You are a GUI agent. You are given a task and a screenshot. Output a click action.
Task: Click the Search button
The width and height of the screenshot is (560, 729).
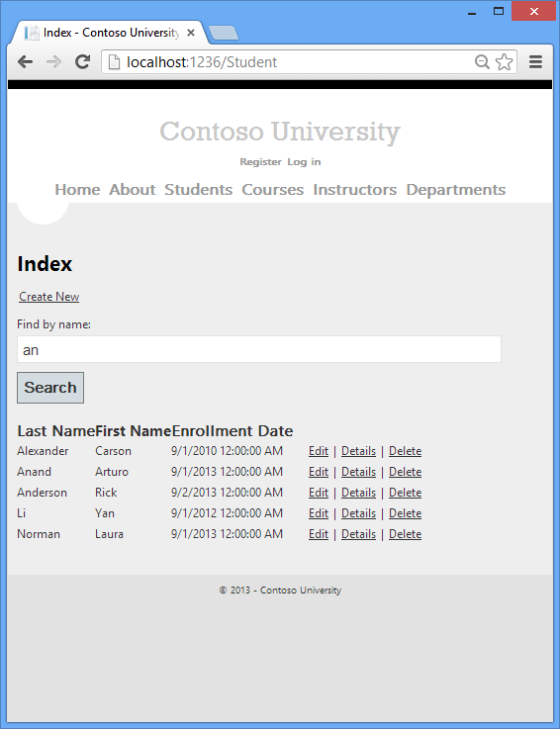click(50, 388)
